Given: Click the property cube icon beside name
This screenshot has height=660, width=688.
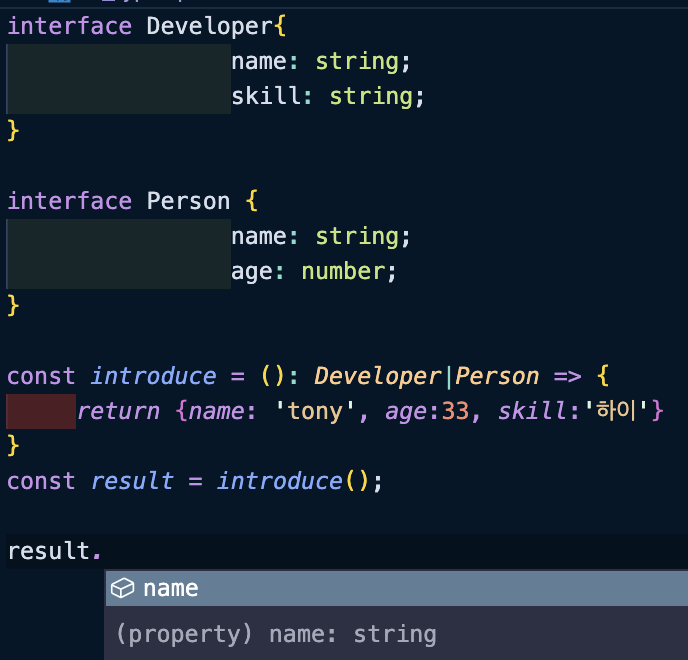Looking at the screenshot, I should tap(122, 588).
